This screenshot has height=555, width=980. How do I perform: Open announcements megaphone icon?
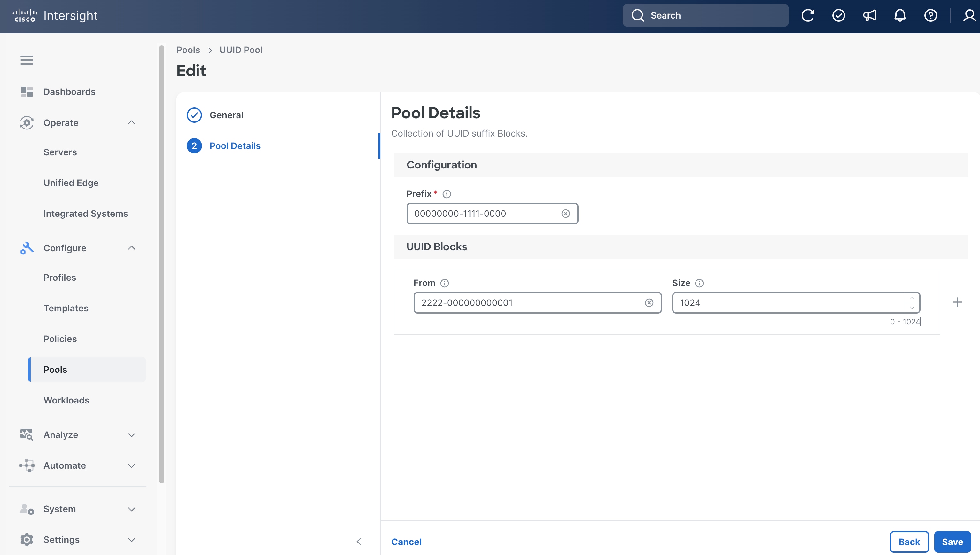tap(869, 15)
